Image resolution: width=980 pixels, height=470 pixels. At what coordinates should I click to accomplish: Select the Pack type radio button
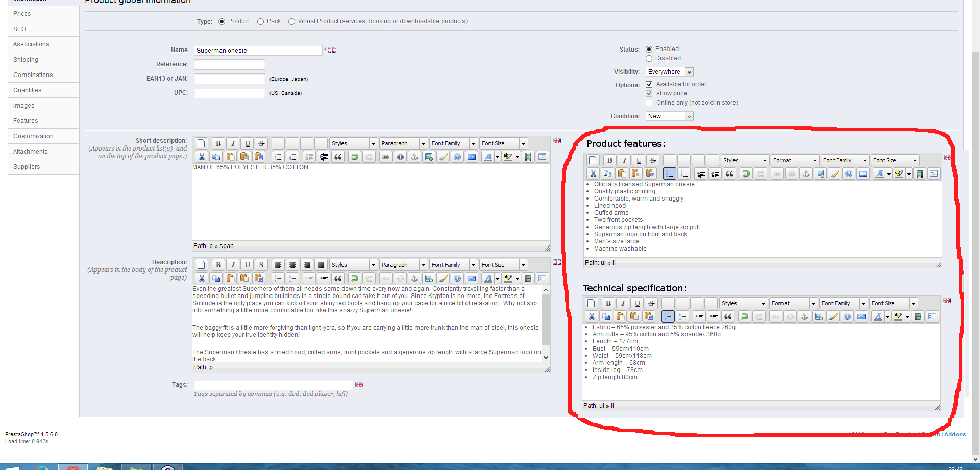pyautogui.click(x=260, y=21)
